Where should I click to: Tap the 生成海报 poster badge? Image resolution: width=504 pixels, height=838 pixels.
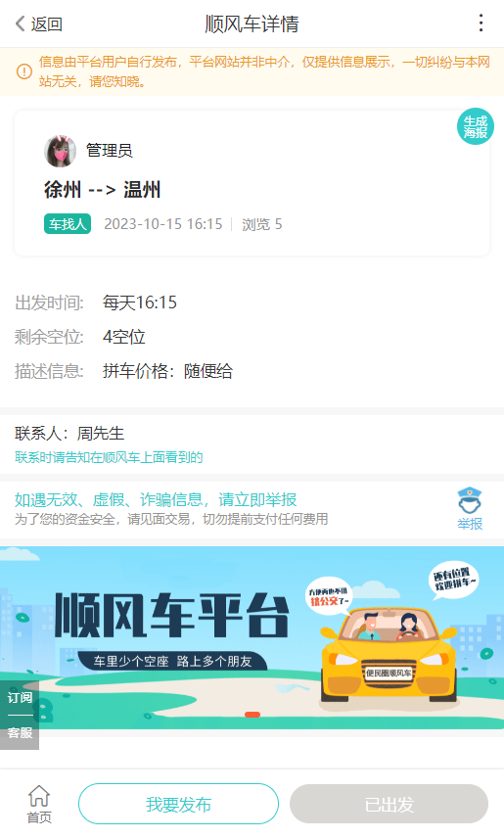[476, 126]
